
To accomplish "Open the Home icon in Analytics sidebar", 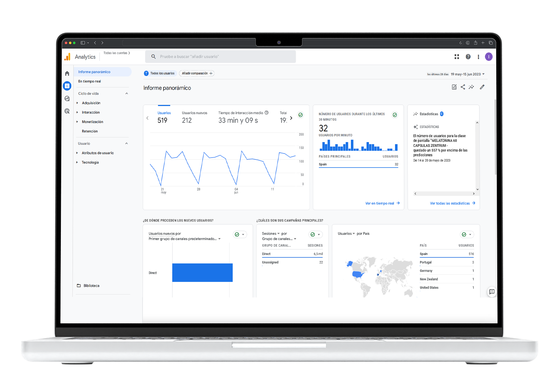I will click(67, 74).
